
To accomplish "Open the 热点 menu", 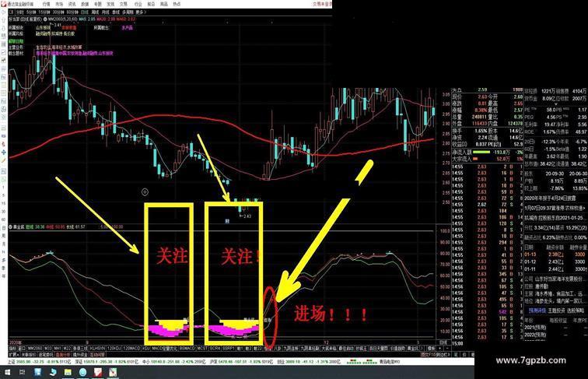I will coord(177,4).
